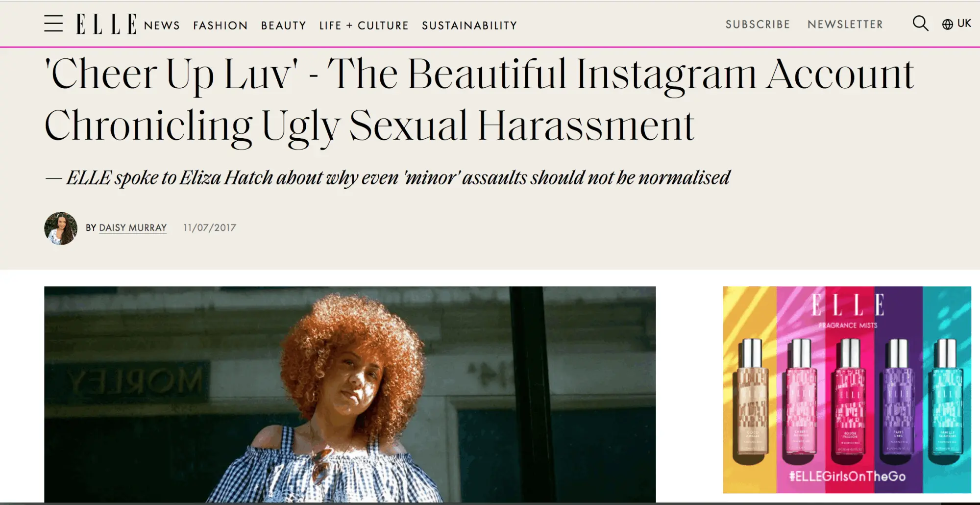Click Daisy Murray's author avatar
Viewport: 980px width, 505px height.
(61, 228)
